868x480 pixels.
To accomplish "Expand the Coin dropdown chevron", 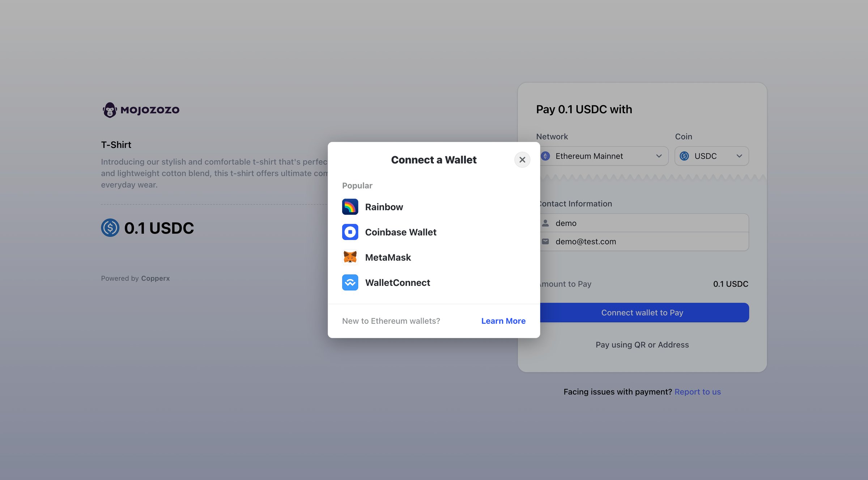I will (739, 156).
